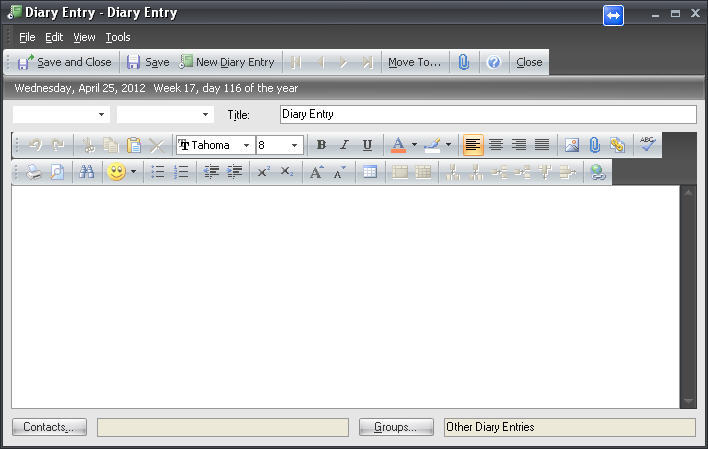Click the scroll down arrow of the text area
The width and height of the screenshot is (708, 449).
[x=688, y=401]
